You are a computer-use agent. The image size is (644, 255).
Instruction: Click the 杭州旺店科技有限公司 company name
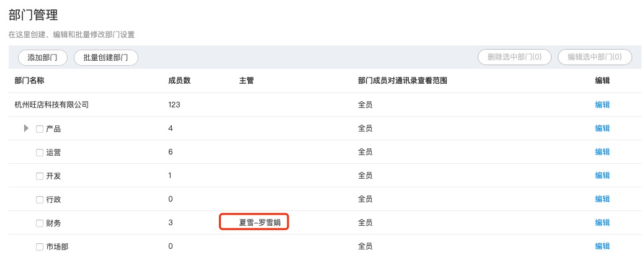(x=51, y=105)
